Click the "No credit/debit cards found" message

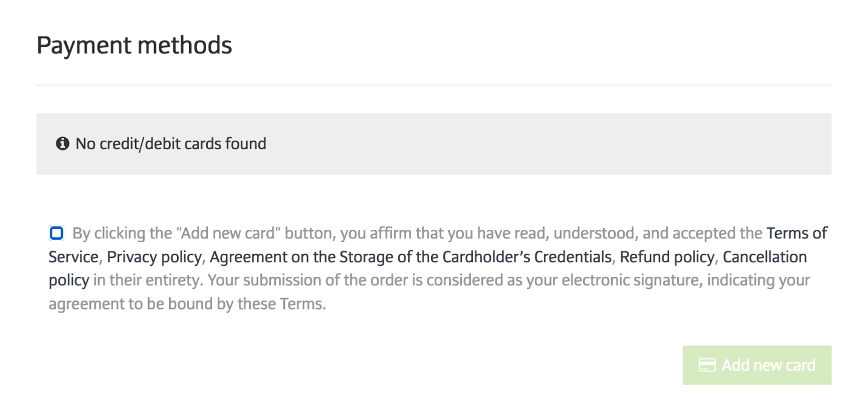(170, 144)
